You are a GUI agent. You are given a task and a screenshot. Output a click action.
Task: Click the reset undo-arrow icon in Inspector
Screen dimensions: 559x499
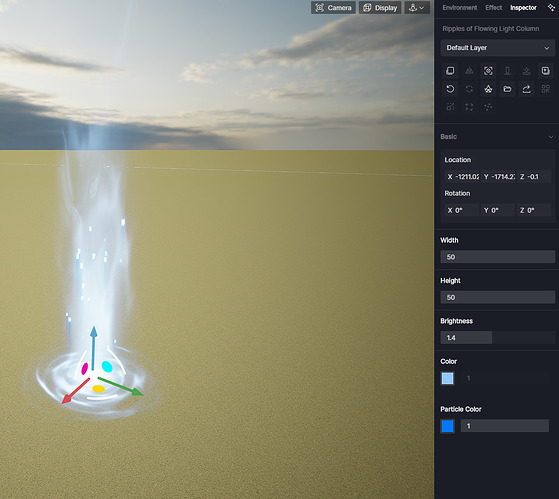coord(450,89)
